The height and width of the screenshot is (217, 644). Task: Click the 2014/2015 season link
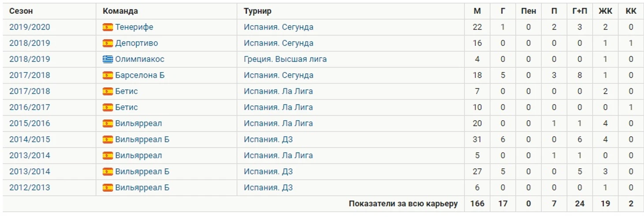(30, 140)
